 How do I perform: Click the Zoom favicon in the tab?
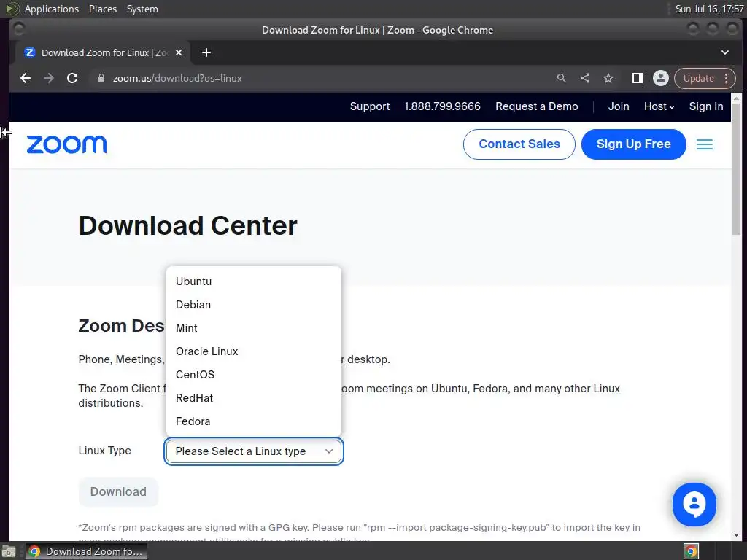coord(30,52)
